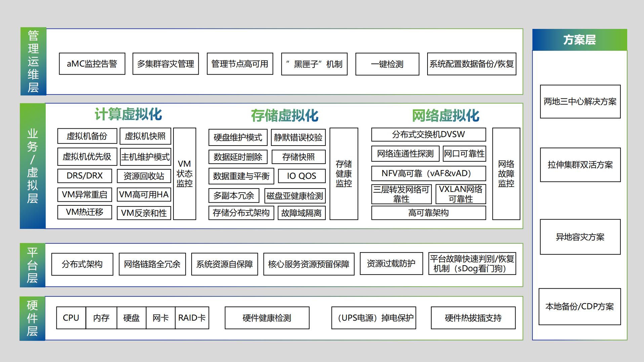Image resolution: width=644 pixels, height=362 pixels.
Task: Click the 硬件层 layer label
Action: click(32, 318)
